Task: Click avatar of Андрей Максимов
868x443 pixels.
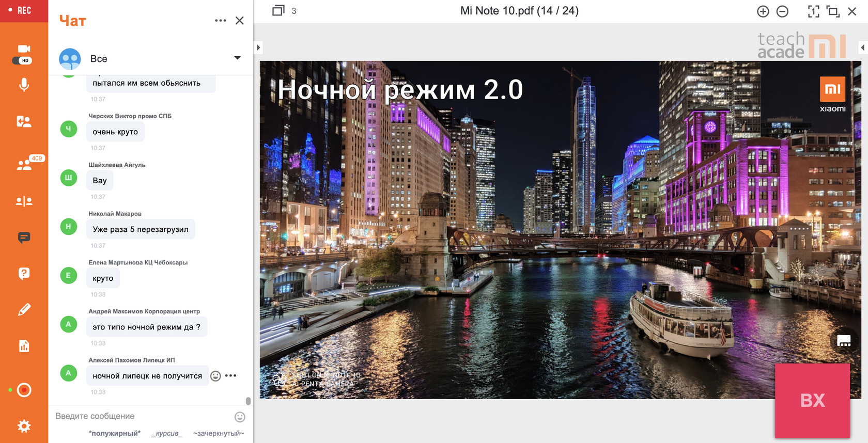Action: 69,324
